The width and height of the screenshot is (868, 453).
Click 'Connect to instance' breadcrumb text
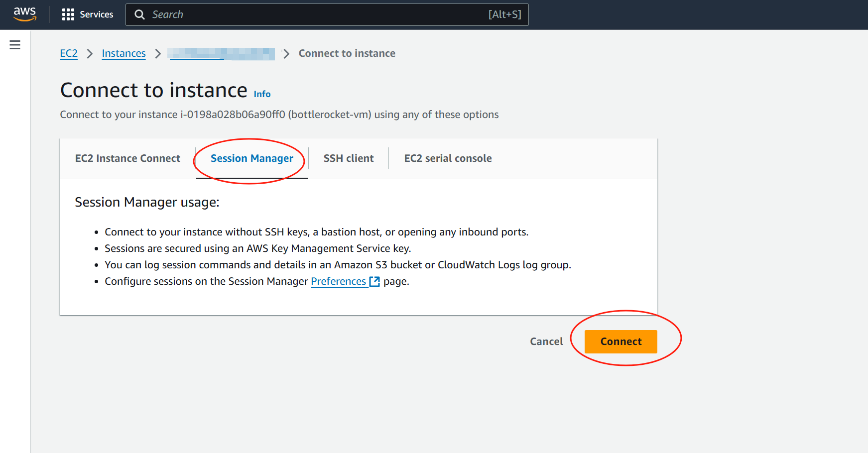(347, 53)
